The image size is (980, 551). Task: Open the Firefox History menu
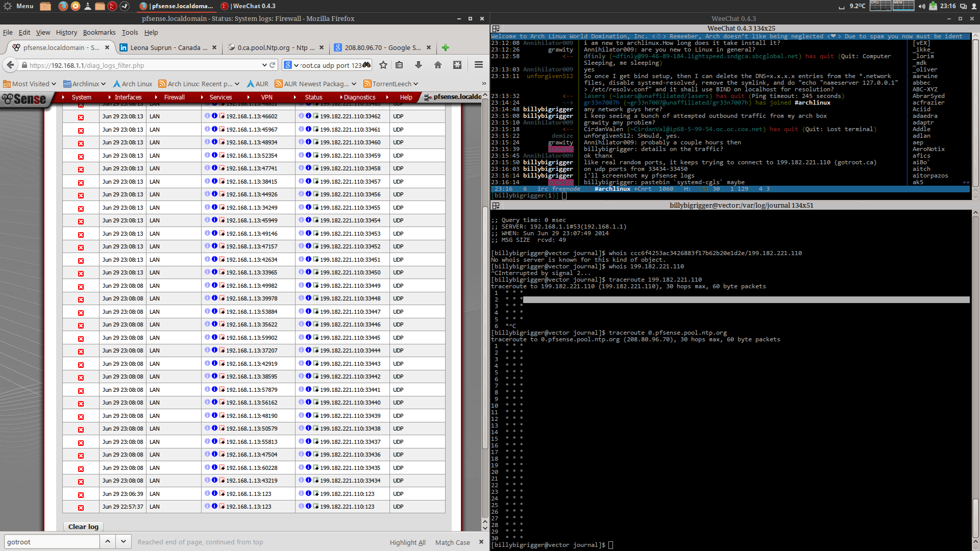tap(66, 32)
